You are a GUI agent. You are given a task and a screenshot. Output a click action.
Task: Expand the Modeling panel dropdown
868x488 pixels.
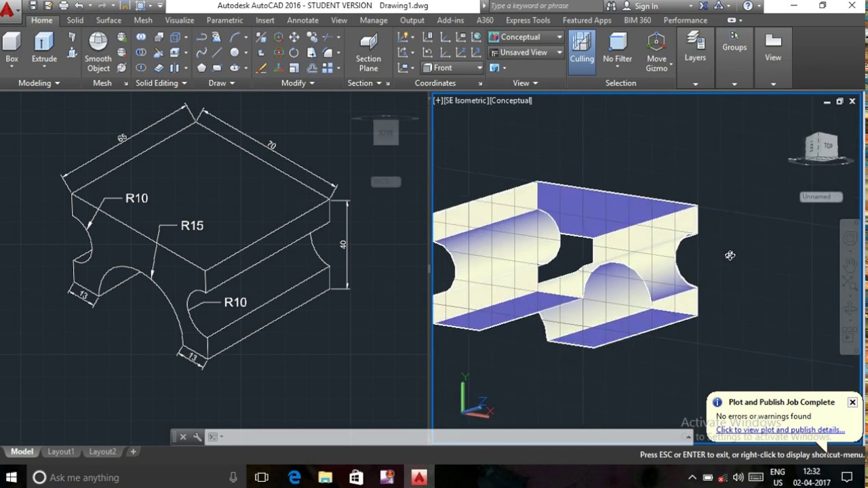click(x=39, y=83)
